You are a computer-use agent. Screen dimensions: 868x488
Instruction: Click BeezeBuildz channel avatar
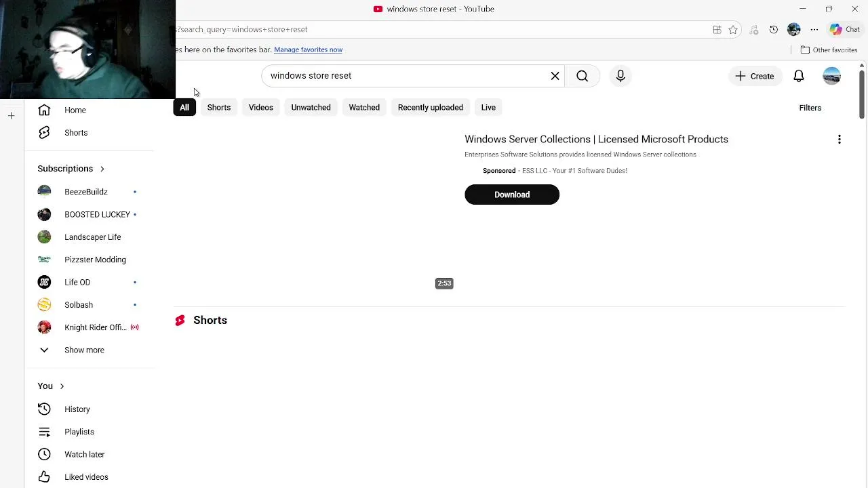(x=44, y=192)
